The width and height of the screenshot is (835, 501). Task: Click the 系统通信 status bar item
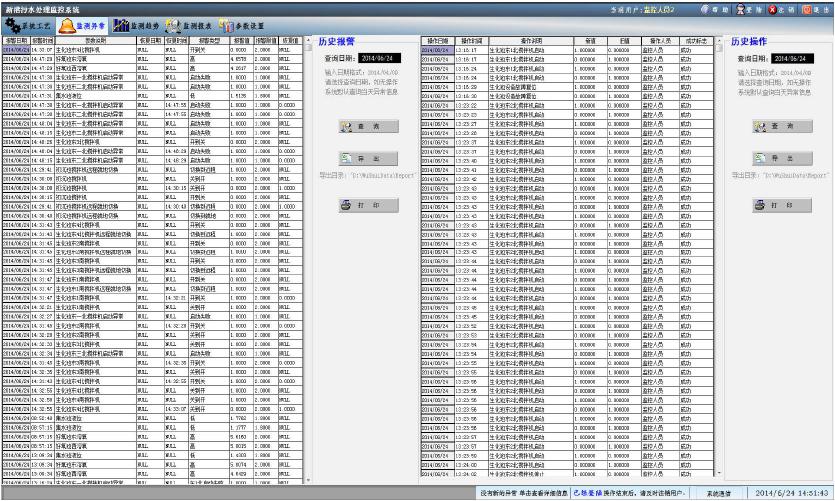pos(717,493)
